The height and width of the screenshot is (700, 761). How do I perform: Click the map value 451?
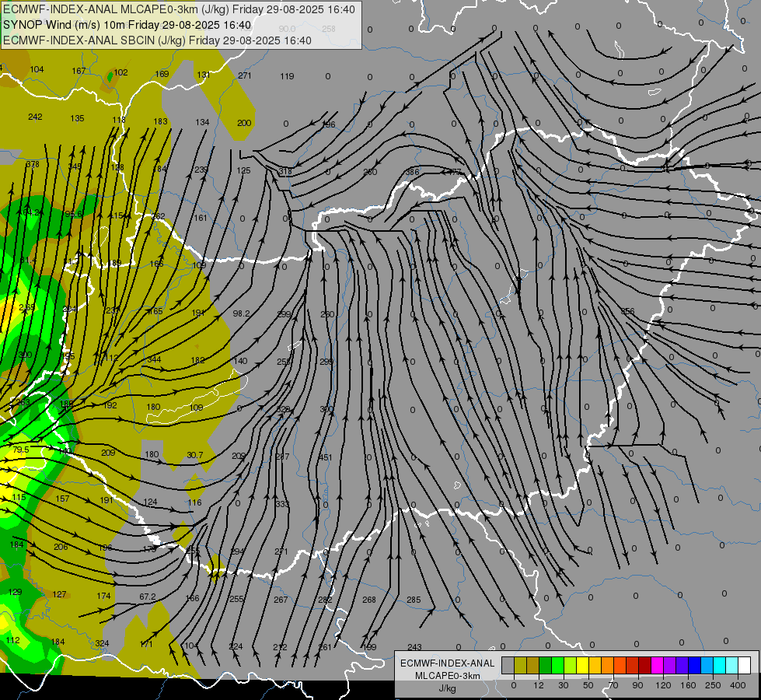click(x=325, y=457)
